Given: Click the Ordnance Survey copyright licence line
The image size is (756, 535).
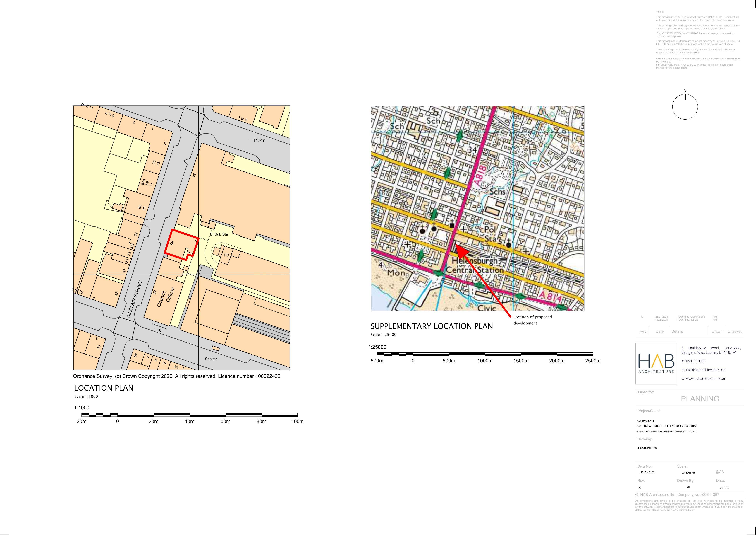Looking at the screenshot, I should pyautogui.click(x=176, y=376).
